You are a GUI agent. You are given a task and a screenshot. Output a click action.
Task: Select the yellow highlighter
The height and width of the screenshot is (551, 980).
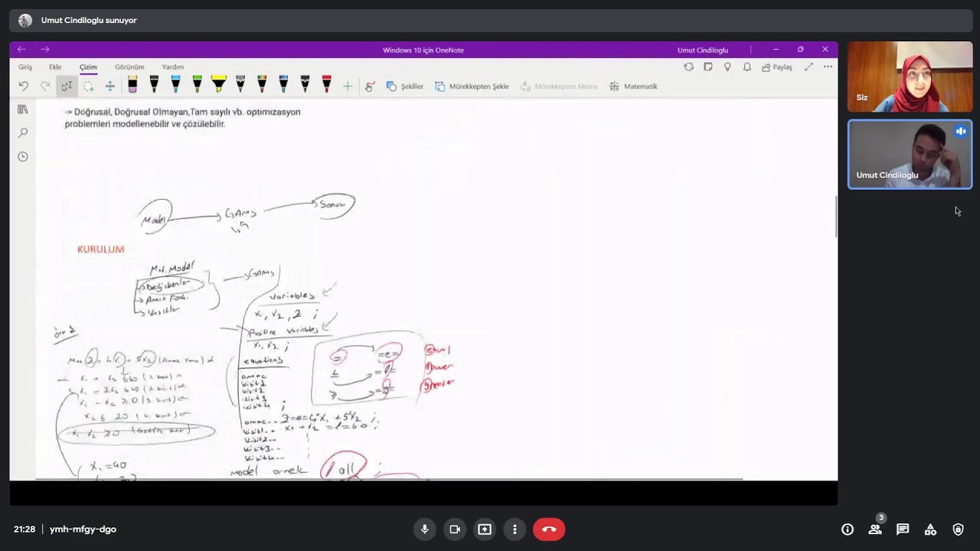click(219, 85)
